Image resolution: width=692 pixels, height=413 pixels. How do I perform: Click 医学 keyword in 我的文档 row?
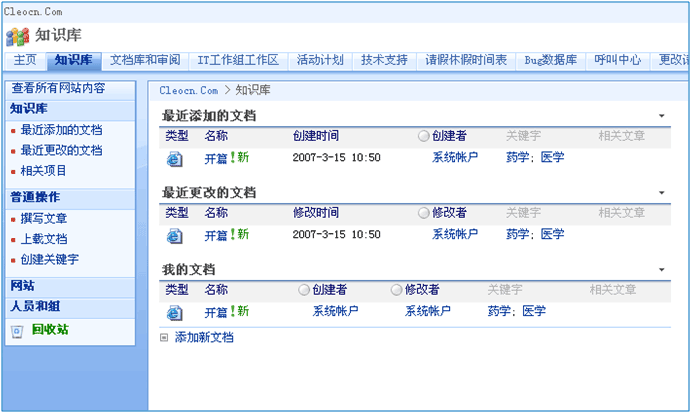[534, 312]
